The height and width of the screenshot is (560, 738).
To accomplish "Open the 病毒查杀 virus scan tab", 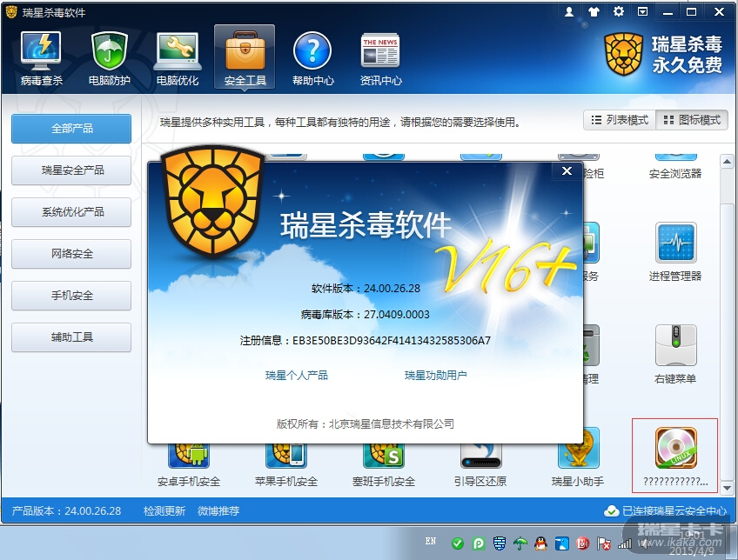I will 42,58.
